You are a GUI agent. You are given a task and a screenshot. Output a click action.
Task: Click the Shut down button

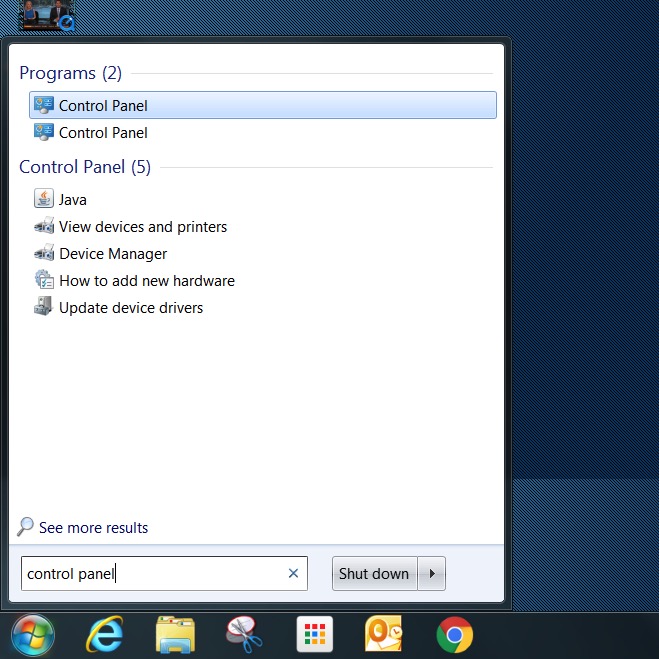click(x=374, y=574)
